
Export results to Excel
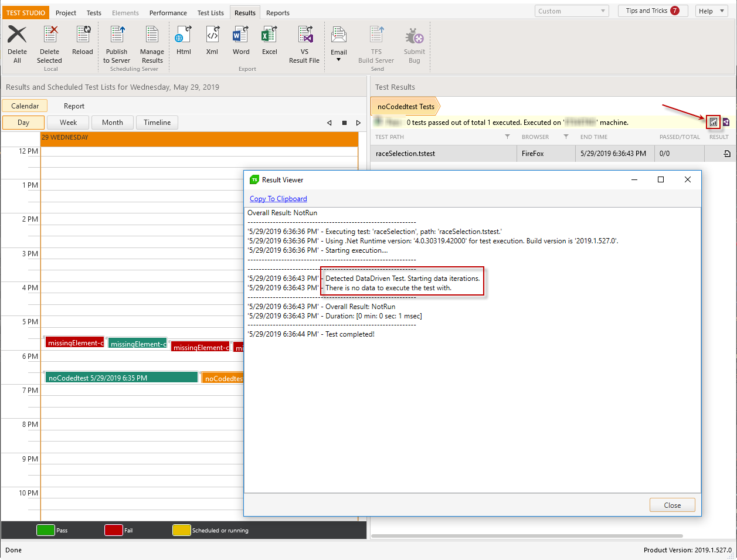click(x=269, y=35)
